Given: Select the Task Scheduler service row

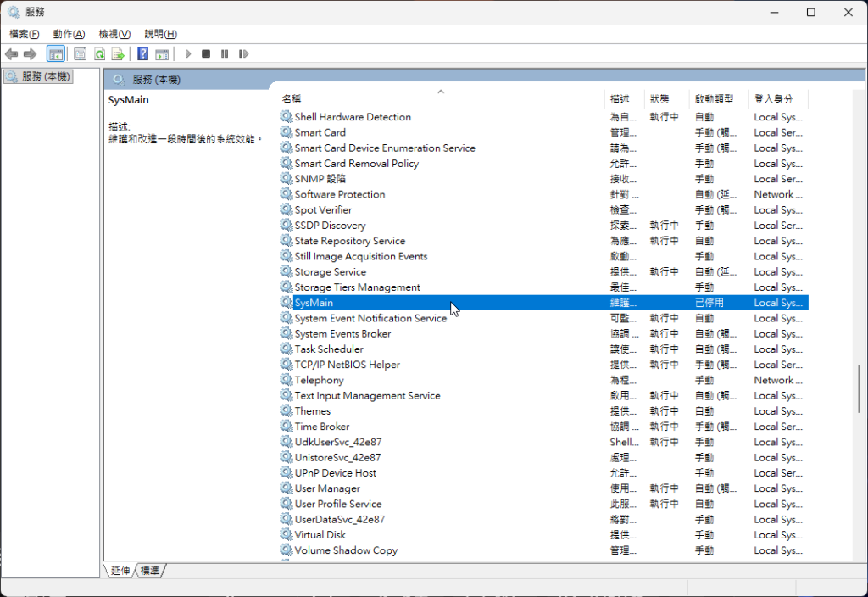Looking at the screenshot, I should coord(329,349).
